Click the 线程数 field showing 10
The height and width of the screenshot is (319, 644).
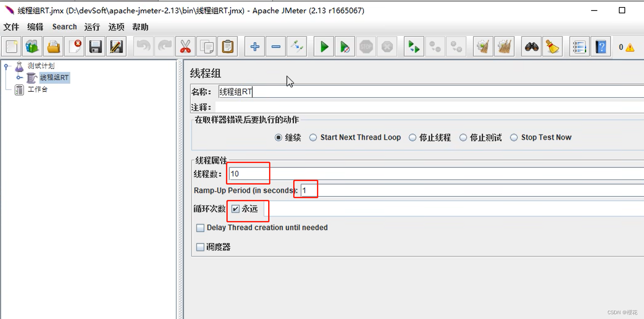[x=436, y=174]
